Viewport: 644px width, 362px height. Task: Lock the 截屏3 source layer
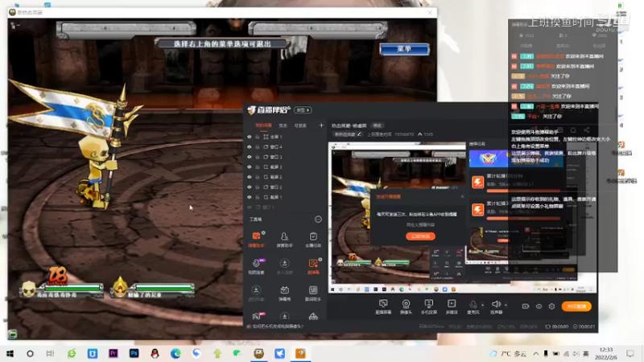(258, 167)
